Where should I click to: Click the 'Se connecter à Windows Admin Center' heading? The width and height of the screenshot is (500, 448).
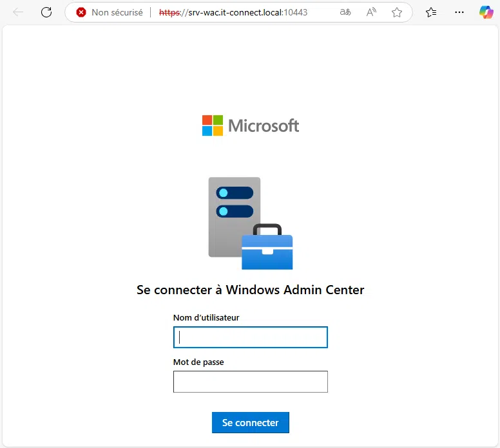pyautogui.click(x=250, y=290)
